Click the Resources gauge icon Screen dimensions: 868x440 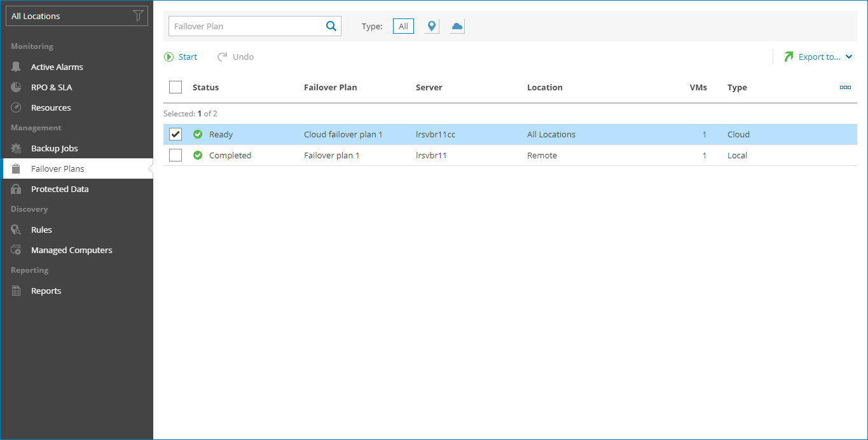click(17, 107)
